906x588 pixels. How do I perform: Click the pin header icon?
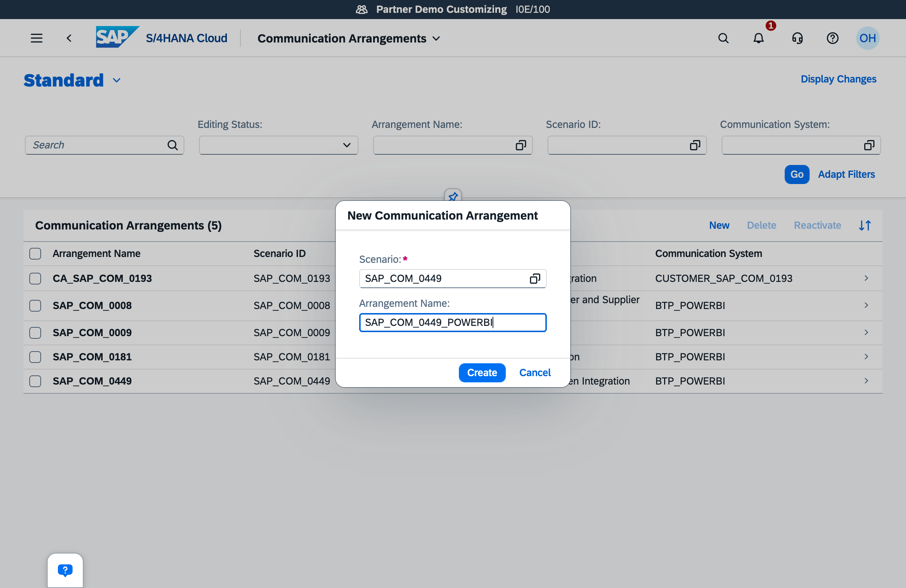(453, 196)
